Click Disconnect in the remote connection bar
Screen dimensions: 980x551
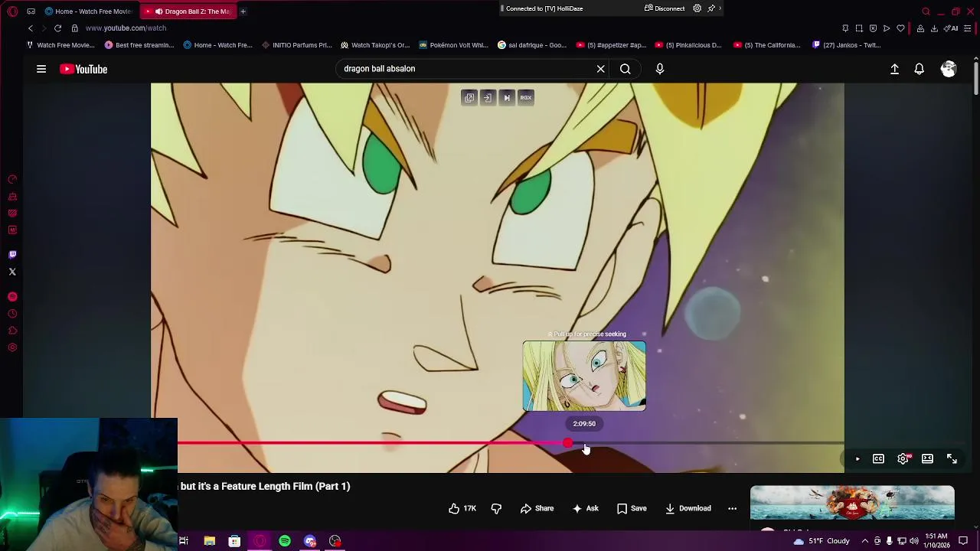pyautogui.click(x=665, y=8)
